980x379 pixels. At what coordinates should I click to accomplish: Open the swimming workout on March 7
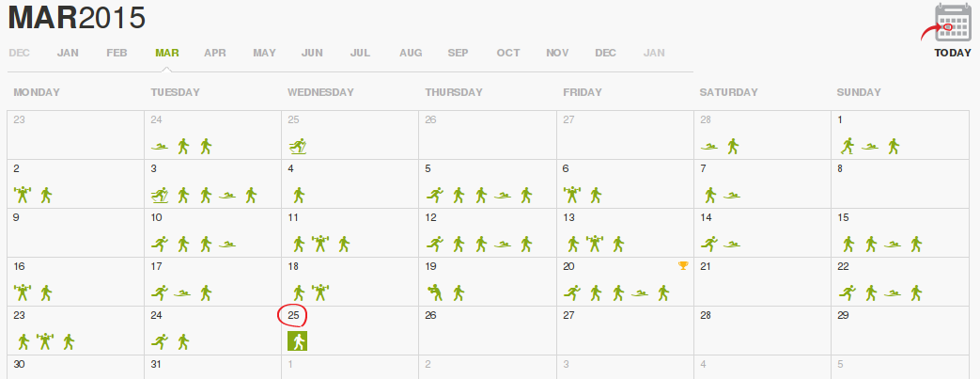(x=732, y=196)
